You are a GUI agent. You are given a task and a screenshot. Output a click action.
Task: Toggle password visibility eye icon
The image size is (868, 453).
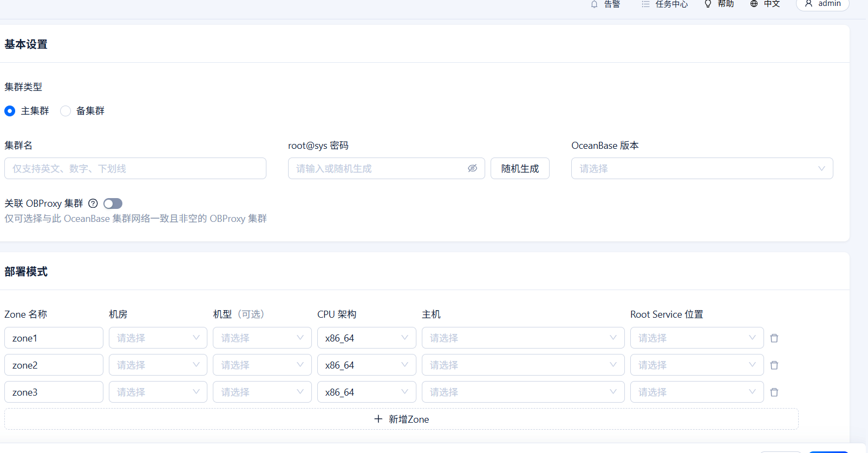472,168
